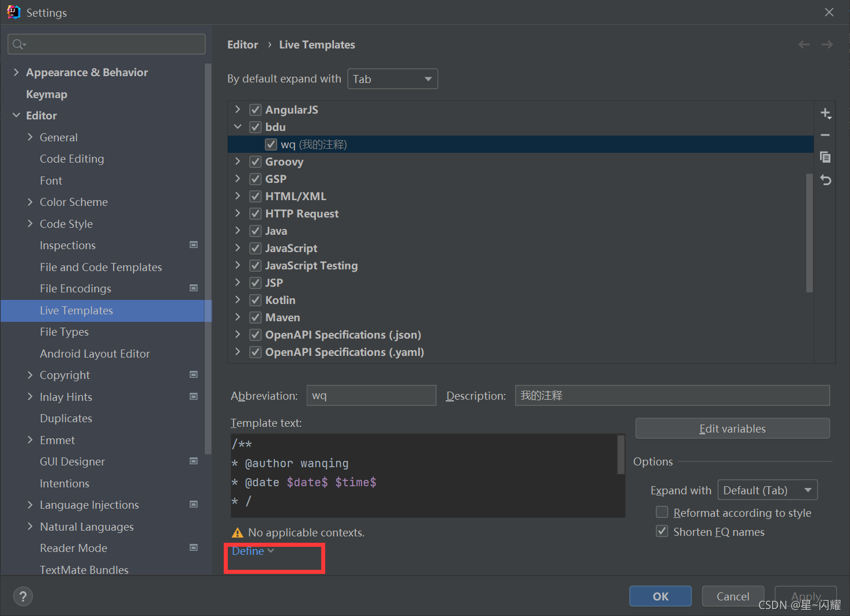
Task: Select Live Templates in the sidebar
Action: pos(106,310)
